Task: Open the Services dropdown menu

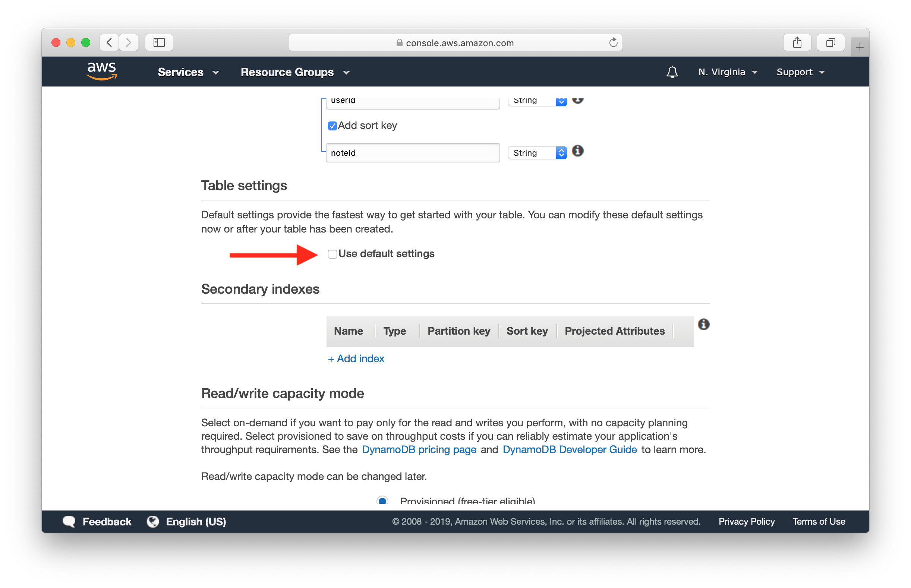Action: pyautogui.click(x=188, y=72)
